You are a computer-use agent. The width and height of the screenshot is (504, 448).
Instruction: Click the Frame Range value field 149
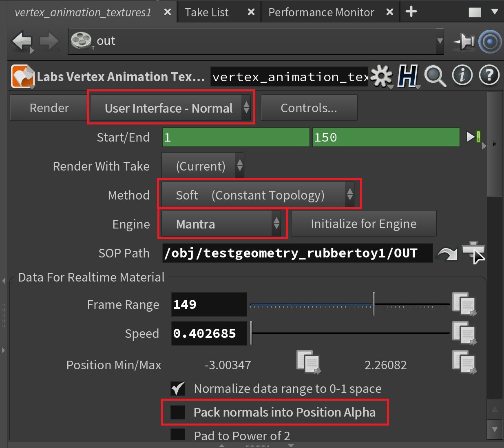coord(209,304)
